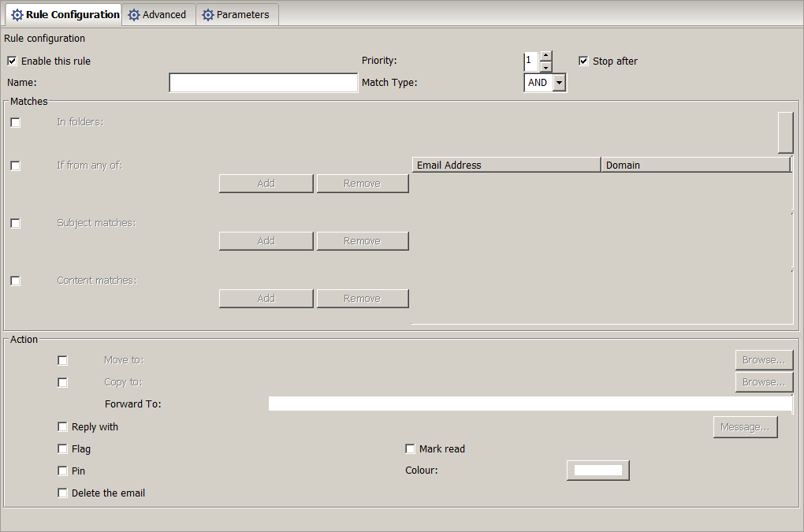Enable the If from any of checkbox
This screenshot has height=532, width=804.
click(16, 166)
